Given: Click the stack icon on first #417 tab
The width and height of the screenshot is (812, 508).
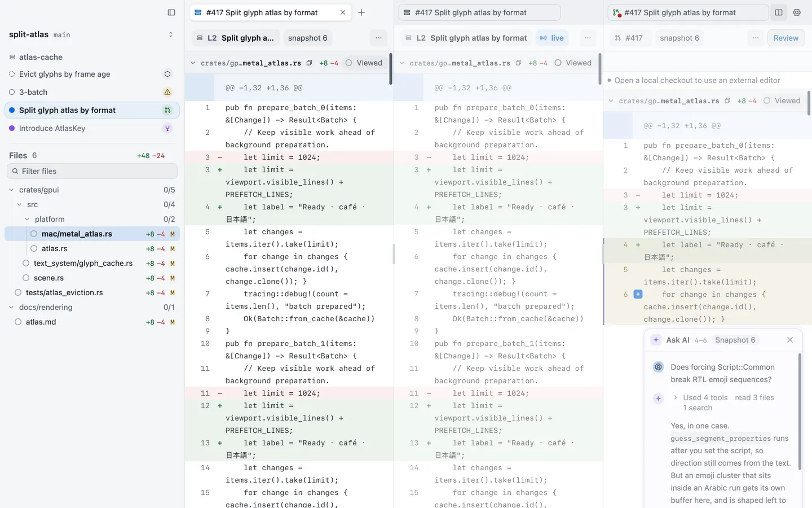Looking at the screenshot, I should (198, 12).
